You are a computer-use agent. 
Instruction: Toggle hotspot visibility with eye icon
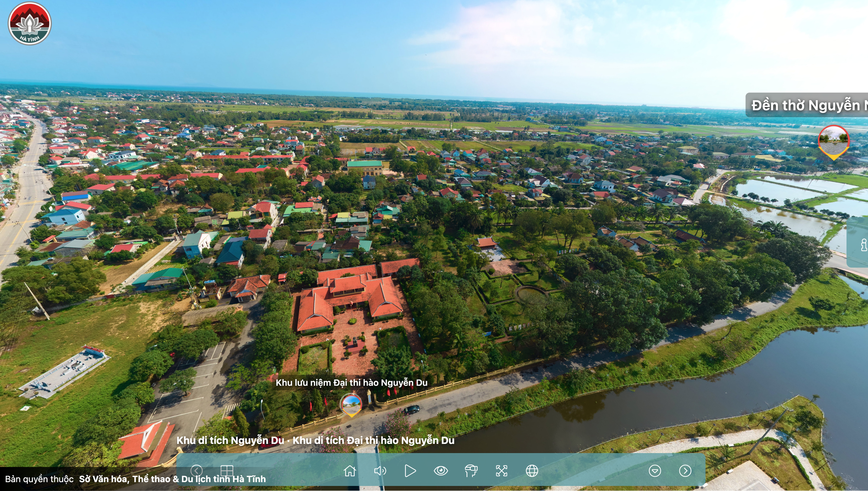click(x=441, y=471)
